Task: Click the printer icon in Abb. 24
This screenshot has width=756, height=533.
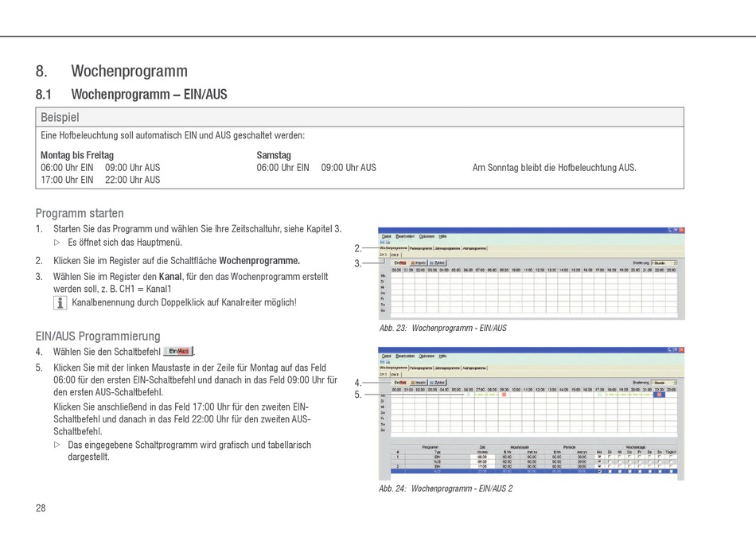Action: tap(388, 361)
